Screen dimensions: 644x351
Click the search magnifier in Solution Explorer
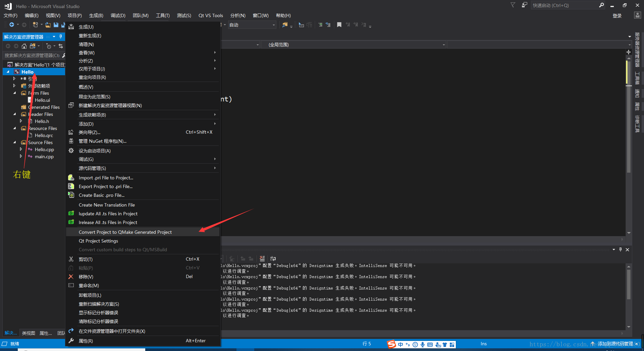pos(63,55)
